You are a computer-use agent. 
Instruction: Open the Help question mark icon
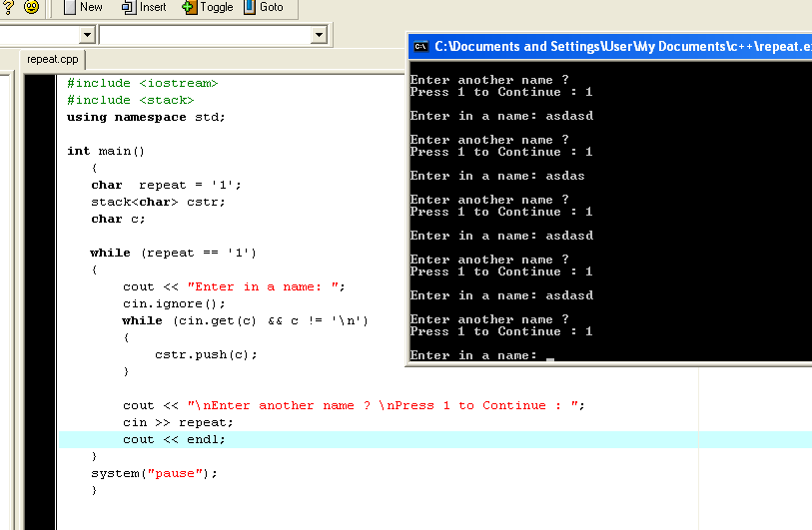pyautogui.click(x=8, y=7)
